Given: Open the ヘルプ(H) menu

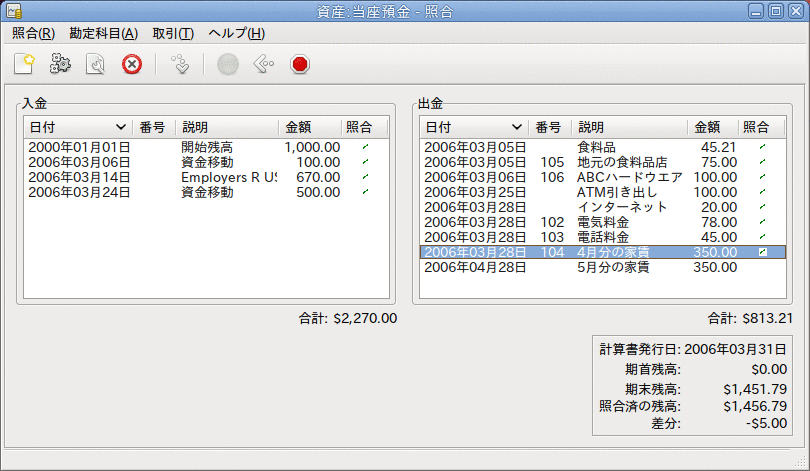Looking at the screenshot, I should 237,34.
